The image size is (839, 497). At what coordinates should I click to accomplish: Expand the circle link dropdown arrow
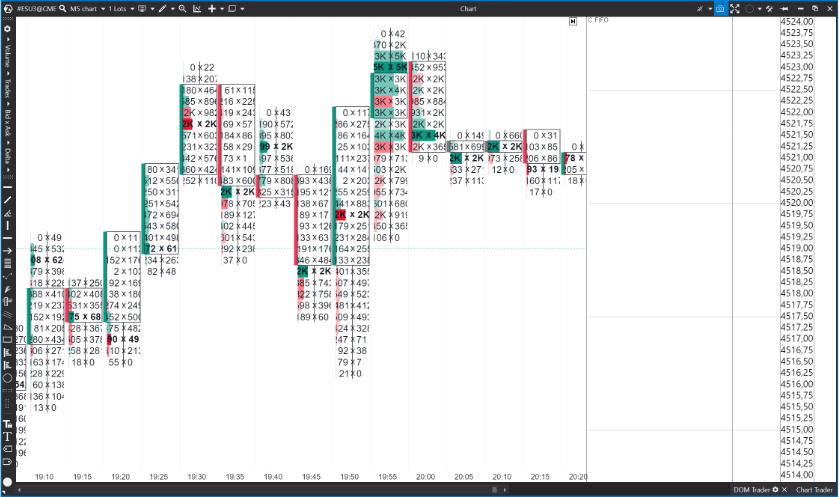(x=759, y=9)
